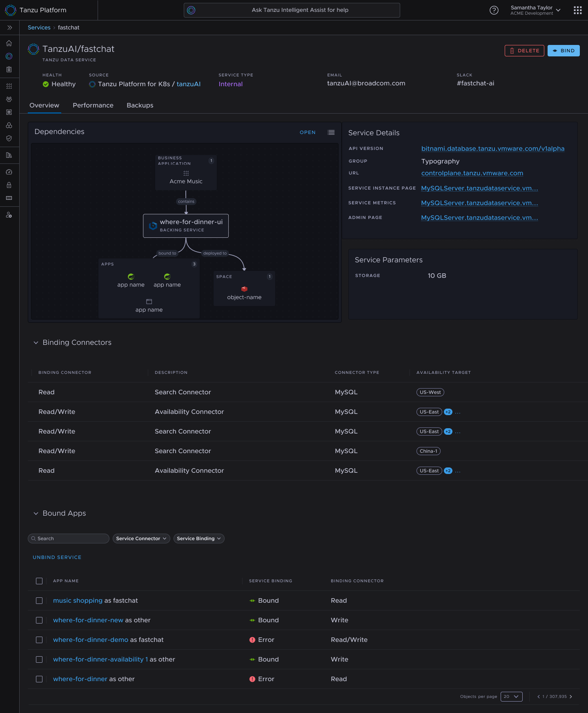Screen dimensions: 588x713
Task: Tick where-for-dinner-new row checkbox
Action: (x=39, y=620)
